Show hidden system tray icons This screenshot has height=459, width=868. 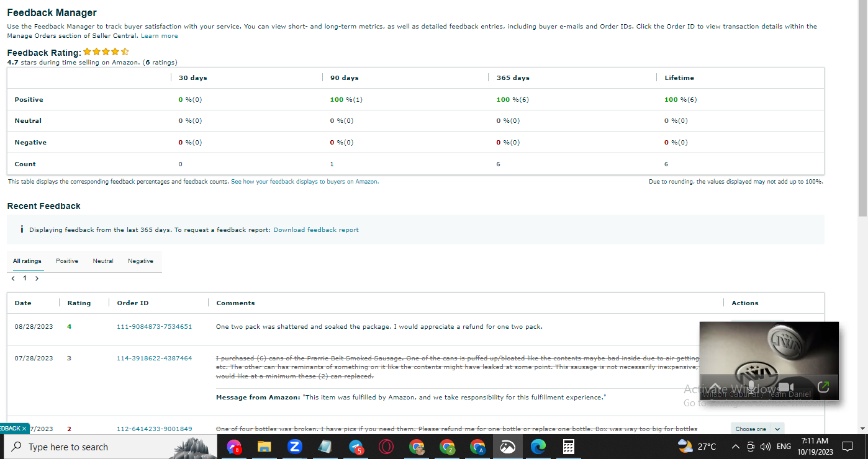[736, 447]
